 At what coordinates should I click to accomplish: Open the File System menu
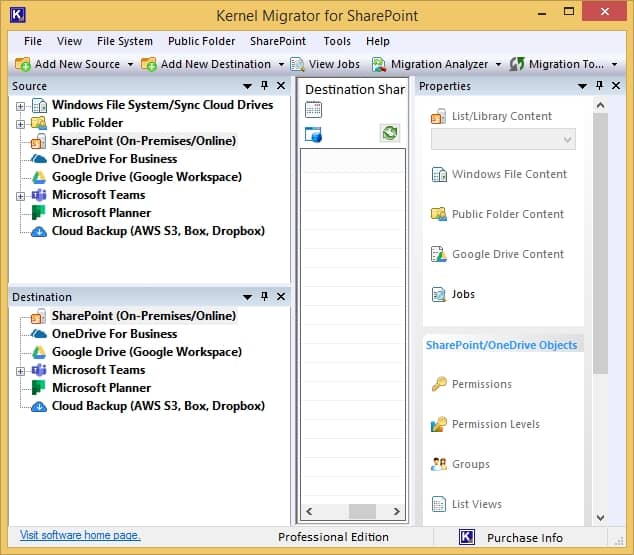click(x=125, y=41)
